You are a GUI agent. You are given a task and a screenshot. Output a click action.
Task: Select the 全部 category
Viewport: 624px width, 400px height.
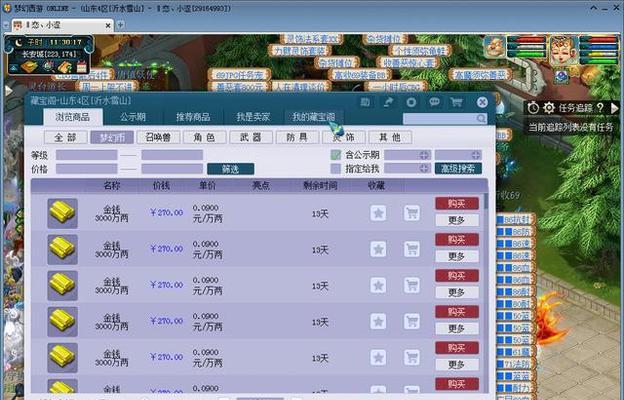(x=66, y=137)
